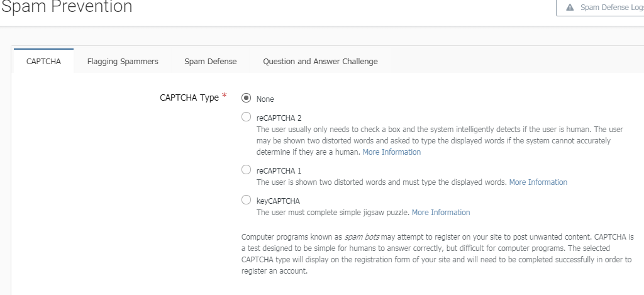The height and width of the screenshot is (295, 644).
Task: Open More Information link for reCAPTCHA 2
Action: tap(391, 152)
